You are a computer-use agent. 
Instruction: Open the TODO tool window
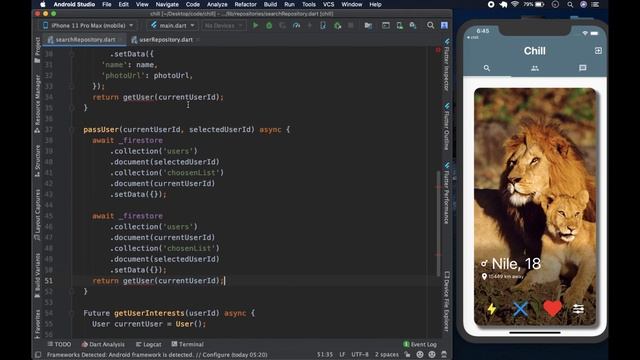coord(59,344)
